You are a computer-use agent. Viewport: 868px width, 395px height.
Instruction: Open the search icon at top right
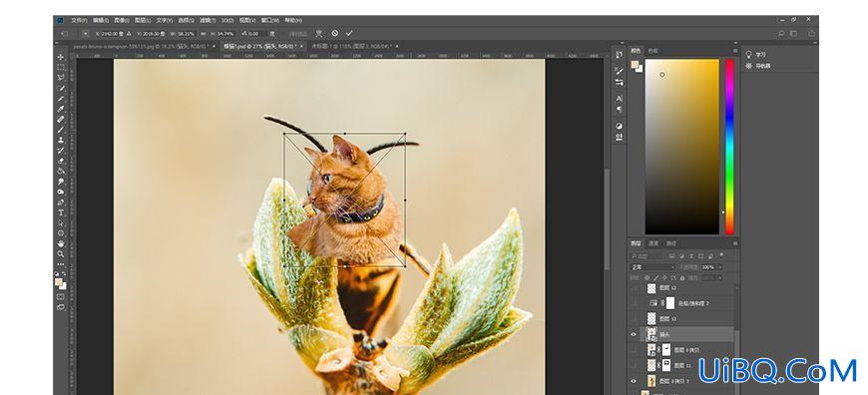(x=781, y=33)
